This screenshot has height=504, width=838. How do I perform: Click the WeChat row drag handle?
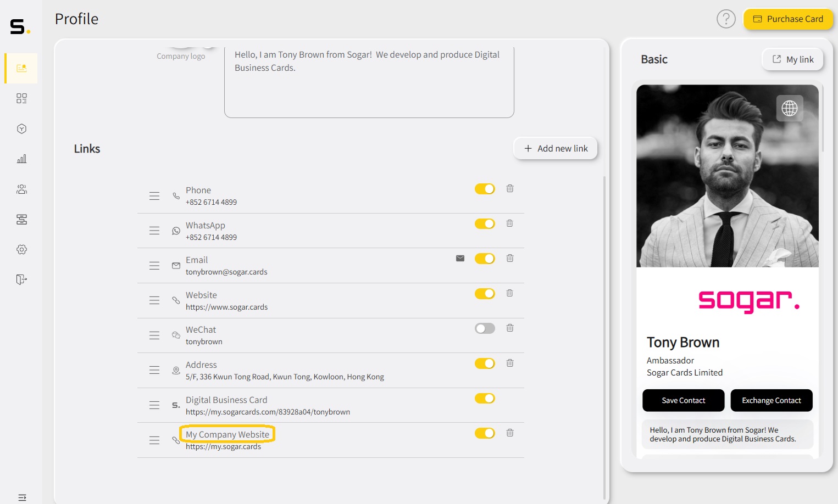[154, 335]
